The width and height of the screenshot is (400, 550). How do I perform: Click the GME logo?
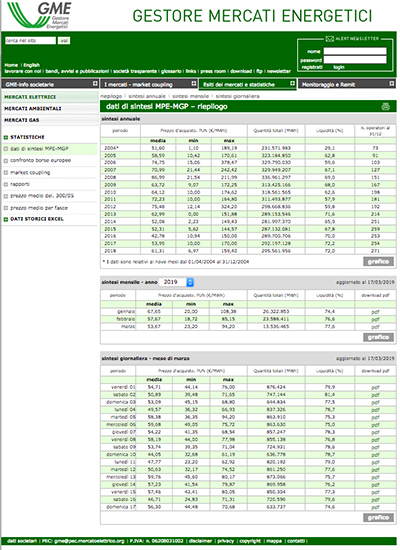point(39,15)
